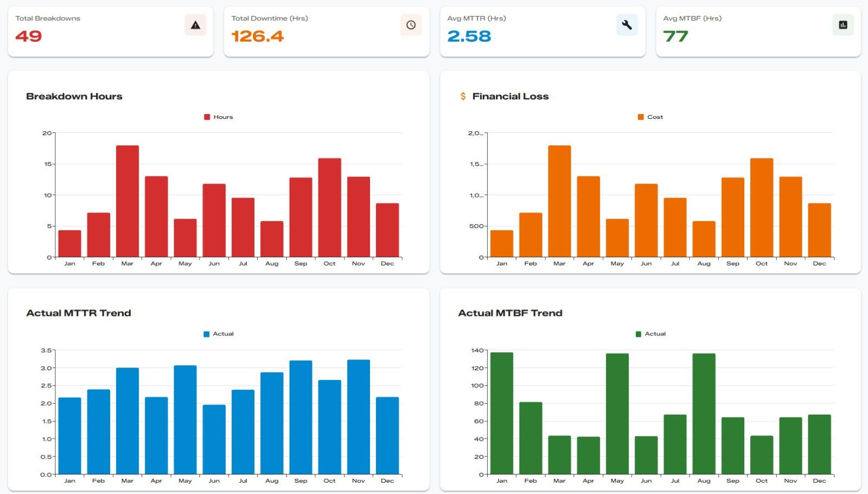Image resolution: width=868 pixels, height=494 pixels.
Task: Click the Total Breakdowns value 49
Action: (29, 36)
